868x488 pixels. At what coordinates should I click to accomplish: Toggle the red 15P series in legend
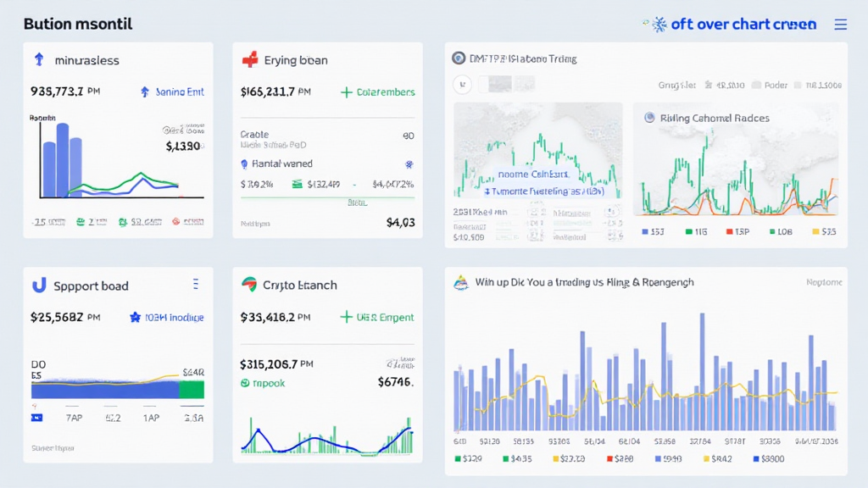tap(728, 231)
